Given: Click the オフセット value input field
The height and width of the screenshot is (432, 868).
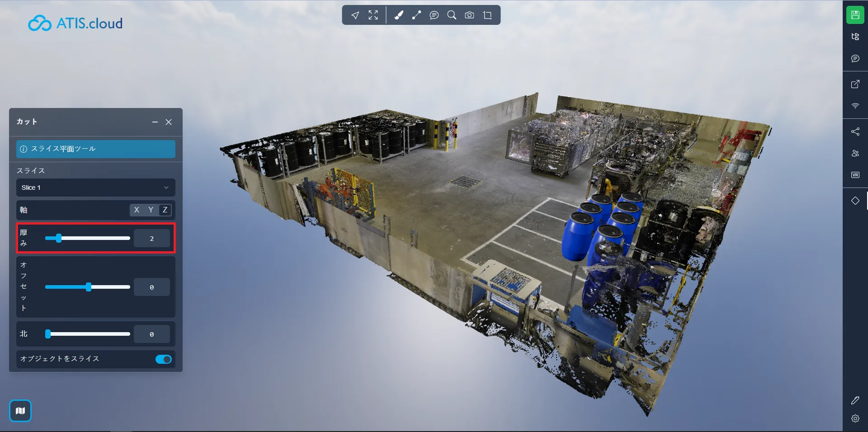Looking at the screenshot, I should point(151,287).
